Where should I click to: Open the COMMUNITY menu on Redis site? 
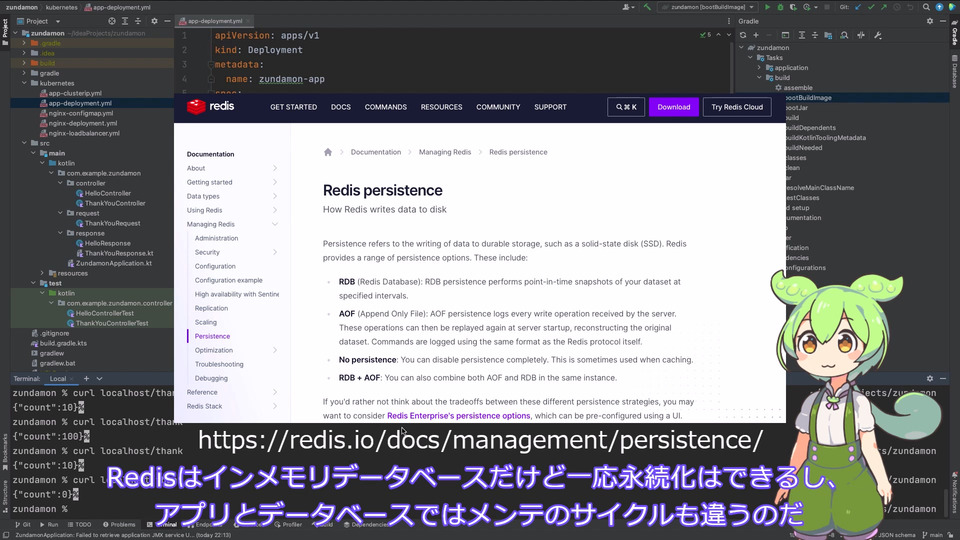tap(498, 107)
